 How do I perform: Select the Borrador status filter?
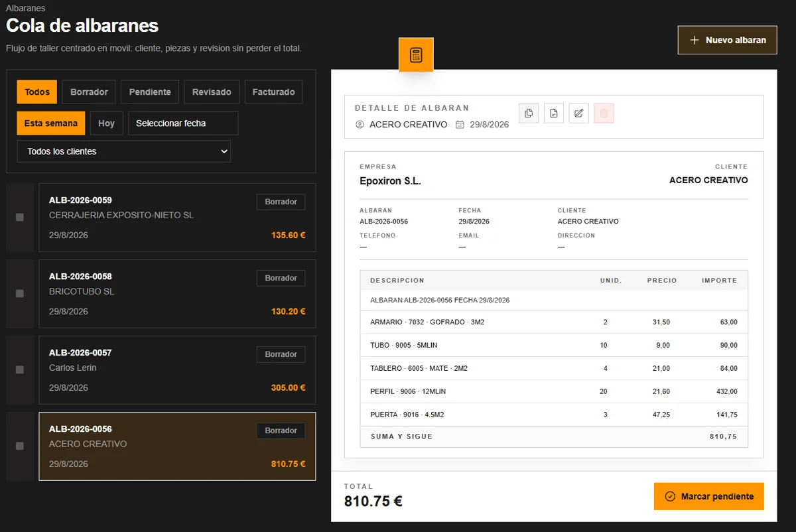point(89,92)
